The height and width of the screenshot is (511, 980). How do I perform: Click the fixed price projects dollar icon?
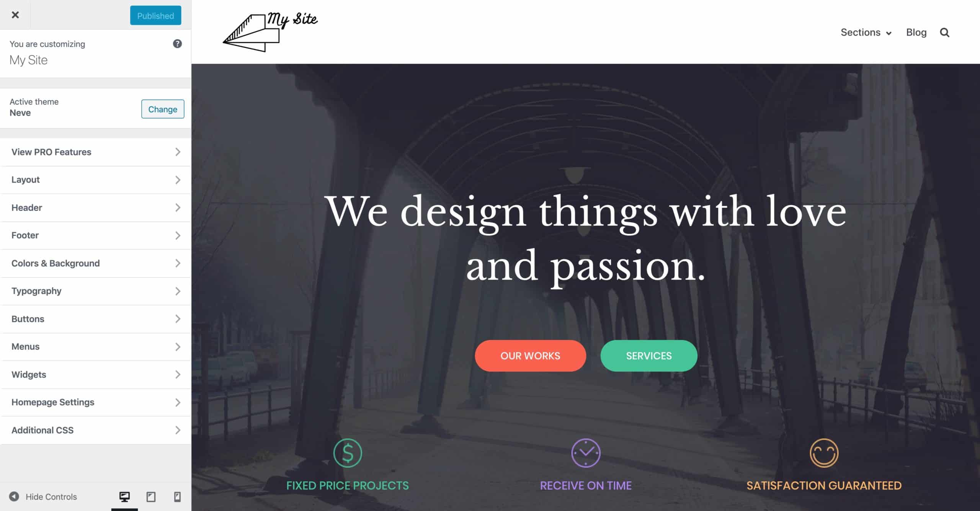[348, 453]
